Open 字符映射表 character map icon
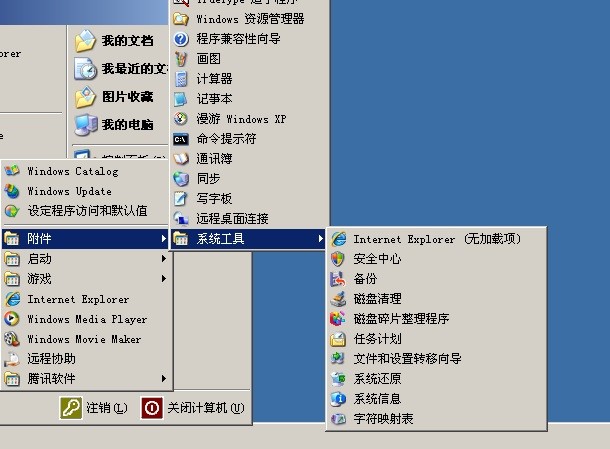The image size is (610, 449). point(338,419)
